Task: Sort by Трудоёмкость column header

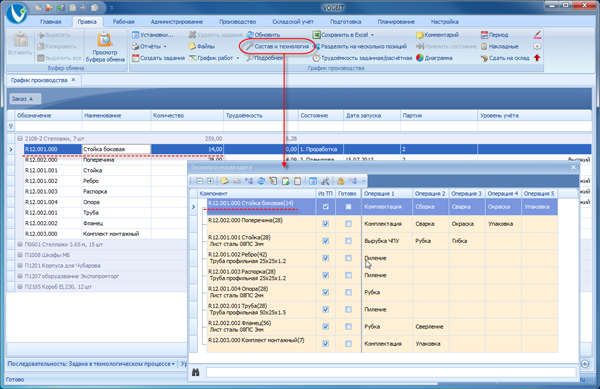Action: click(261, 115)
